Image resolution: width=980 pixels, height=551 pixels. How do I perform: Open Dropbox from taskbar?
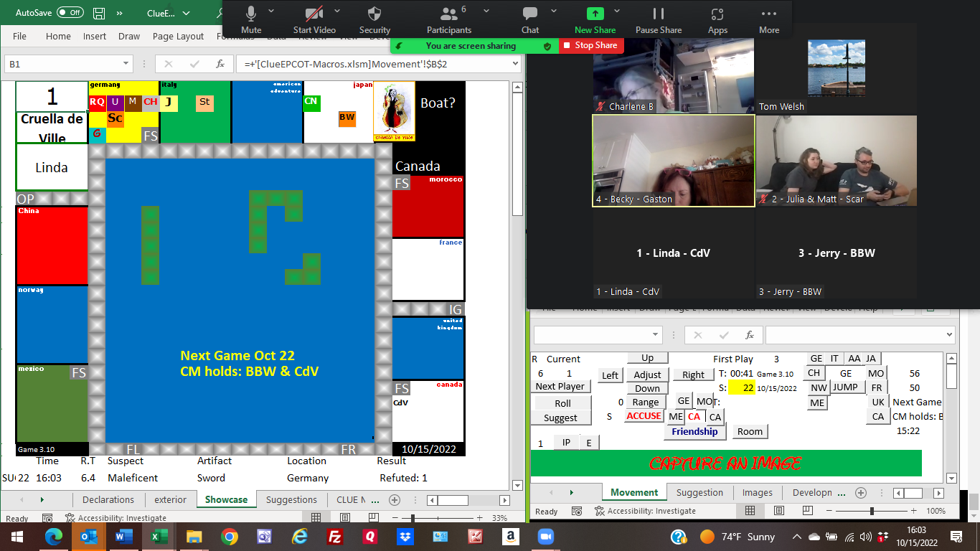[x=405, y=536]
